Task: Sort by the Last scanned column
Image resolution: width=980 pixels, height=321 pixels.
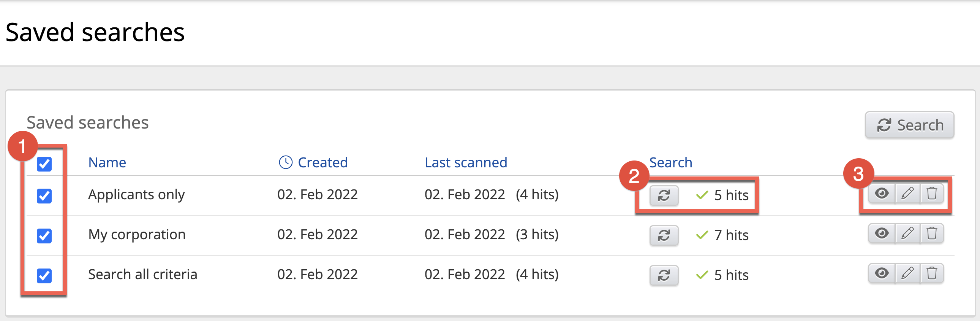Action: coord(465,163)
